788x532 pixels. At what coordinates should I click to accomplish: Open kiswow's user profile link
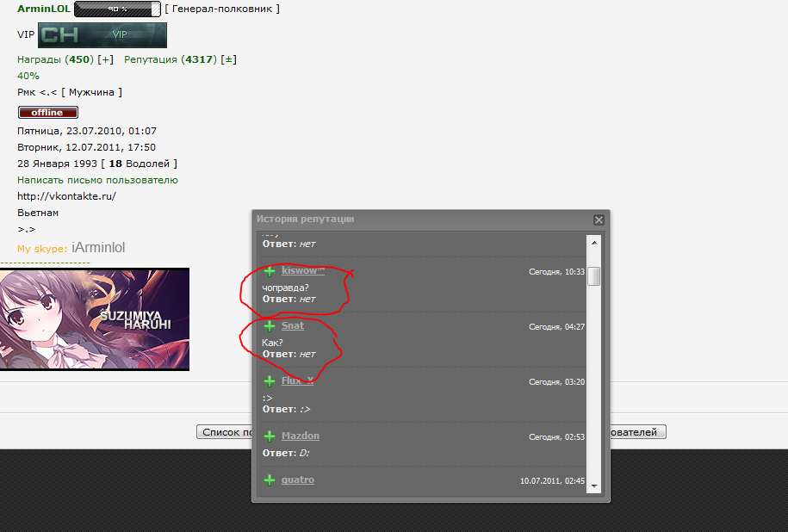tap(303, 270)
